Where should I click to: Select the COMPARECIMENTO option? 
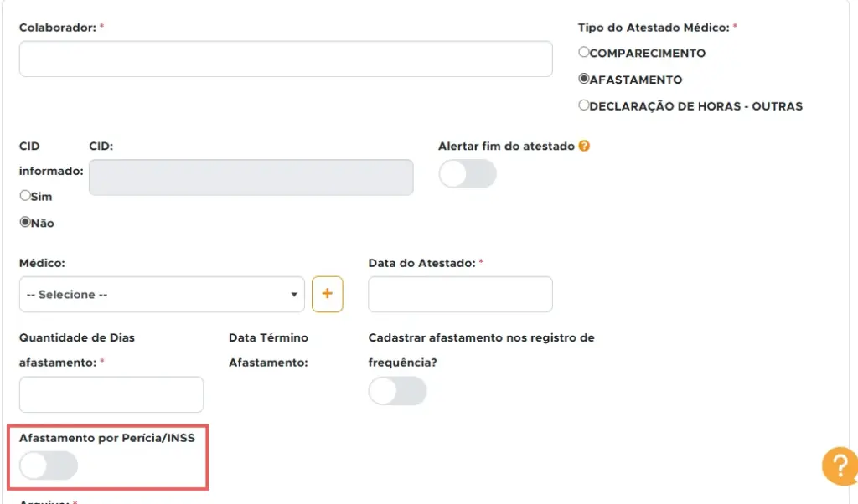click(583, 52)
